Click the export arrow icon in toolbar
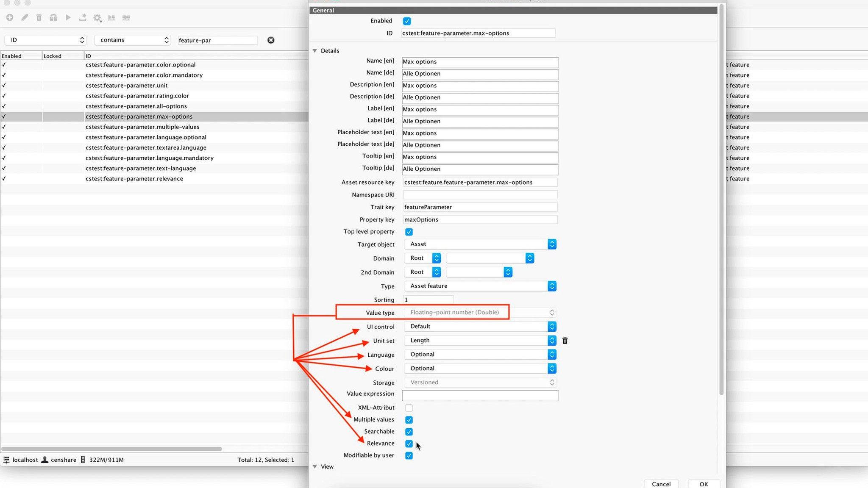Screen dimensions: 868x488 pos(83,17)
